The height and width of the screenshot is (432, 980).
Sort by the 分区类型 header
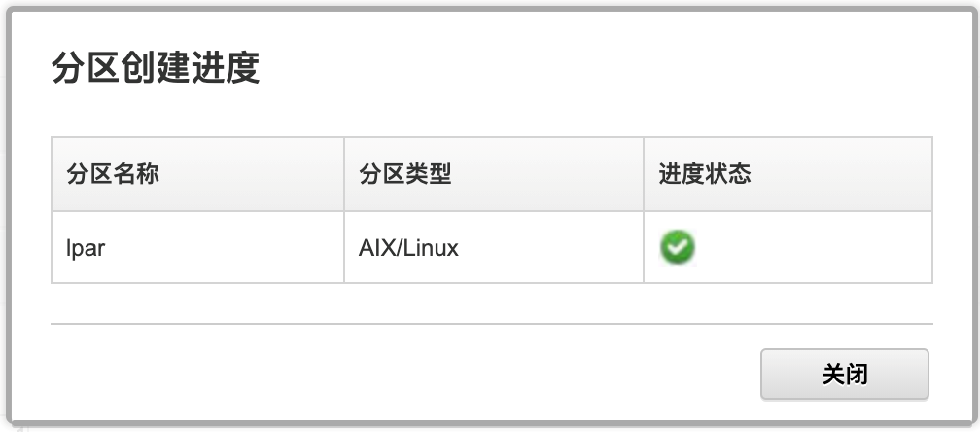click(x=405, y=175)
